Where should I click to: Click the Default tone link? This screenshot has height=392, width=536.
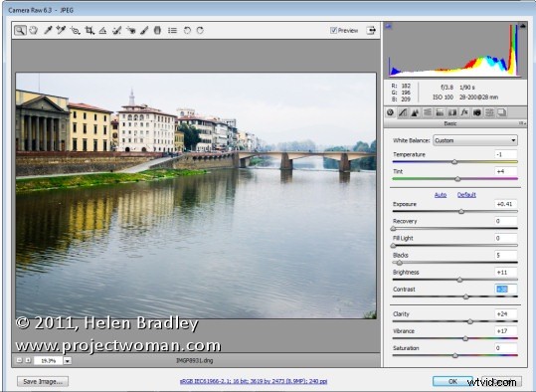tap(466, 195)
